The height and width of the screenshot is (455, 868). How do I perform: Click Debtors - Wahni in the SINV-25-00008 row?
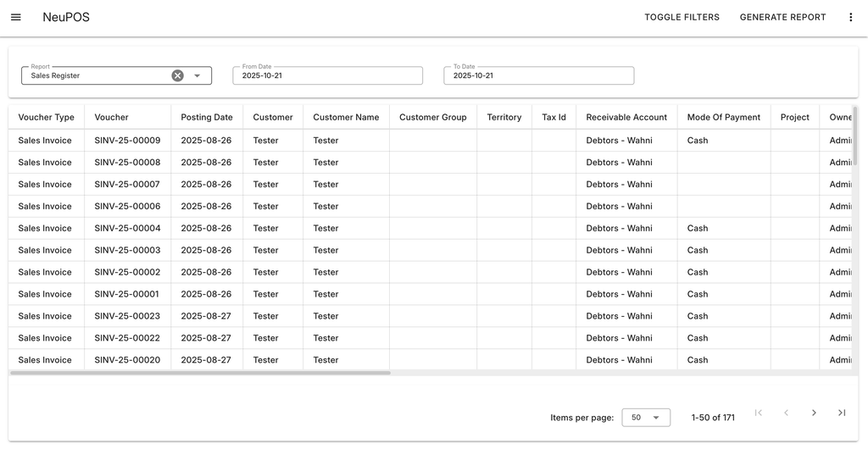click(619, 162)
